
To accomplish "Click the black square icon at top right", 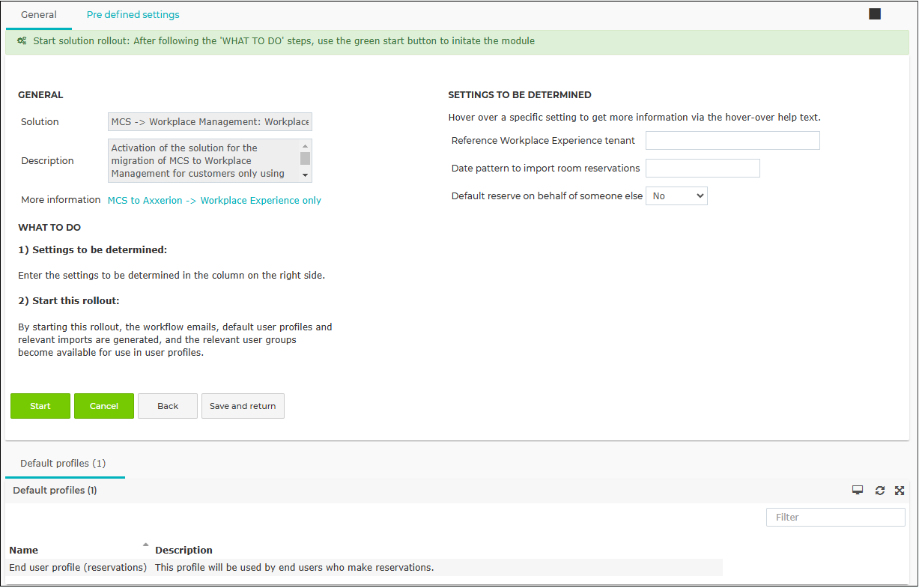I will tap(875, 14).
